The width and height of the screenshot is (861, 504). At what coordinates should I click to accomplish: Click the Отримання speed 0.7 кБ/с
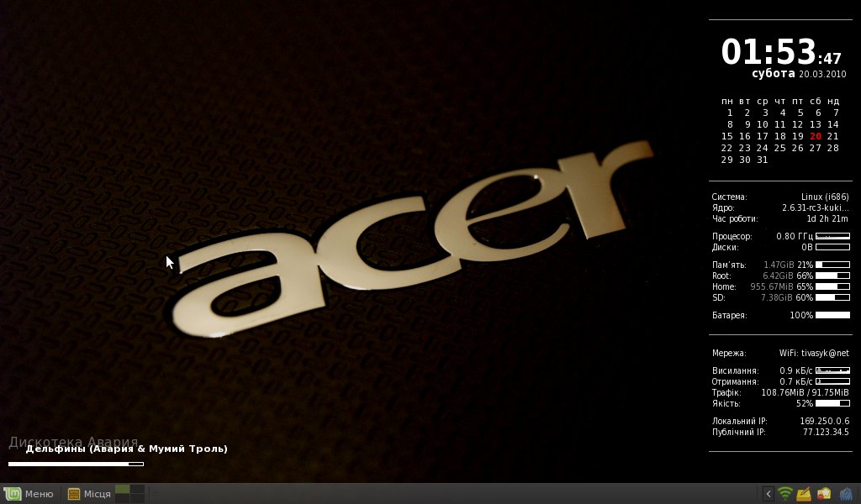tap(795, 381)
